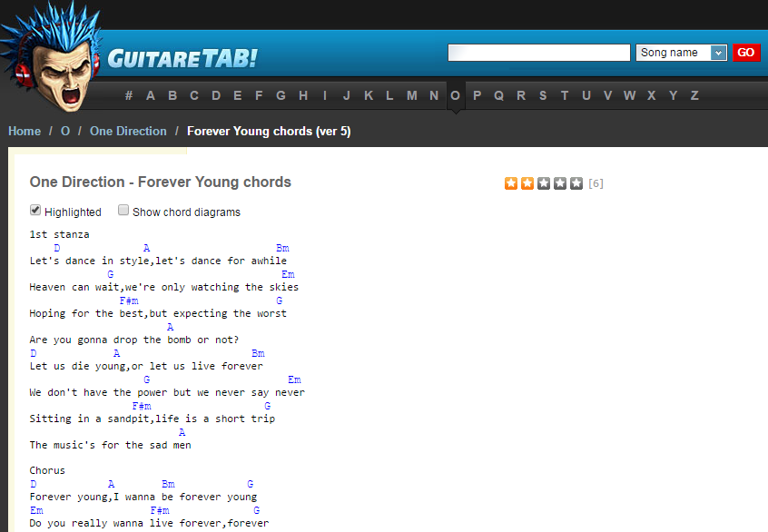
Task: Select the active O letter tab
Action: (456, 95)
